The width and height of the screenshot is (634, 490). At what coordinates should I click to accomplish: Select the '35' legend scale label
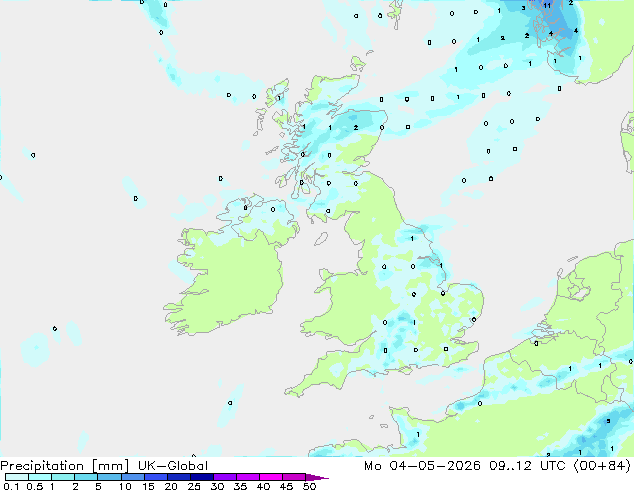[x=240, y=486]
